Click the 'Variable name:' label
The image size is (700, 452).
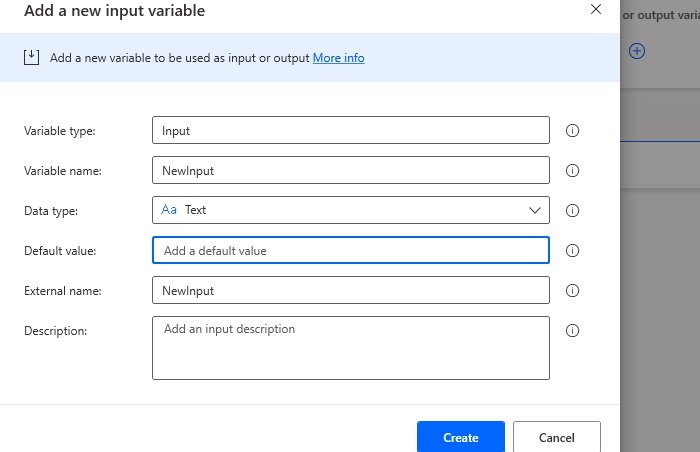pos(63,171)
